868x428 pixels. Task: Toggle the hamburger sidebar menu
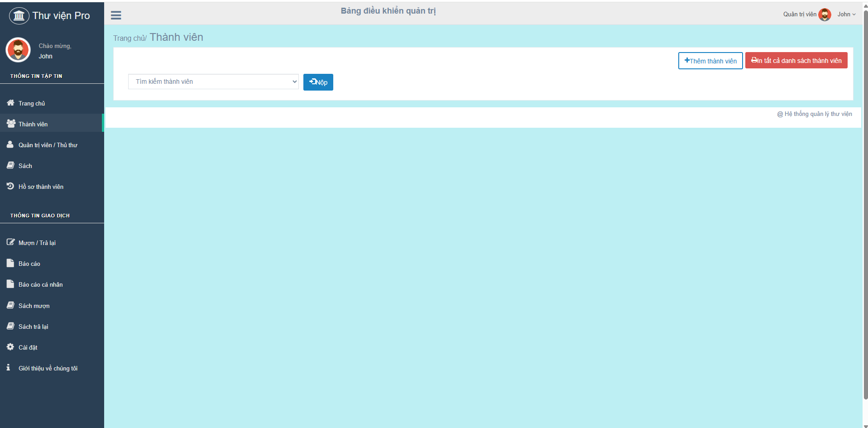tap(116, 15)
